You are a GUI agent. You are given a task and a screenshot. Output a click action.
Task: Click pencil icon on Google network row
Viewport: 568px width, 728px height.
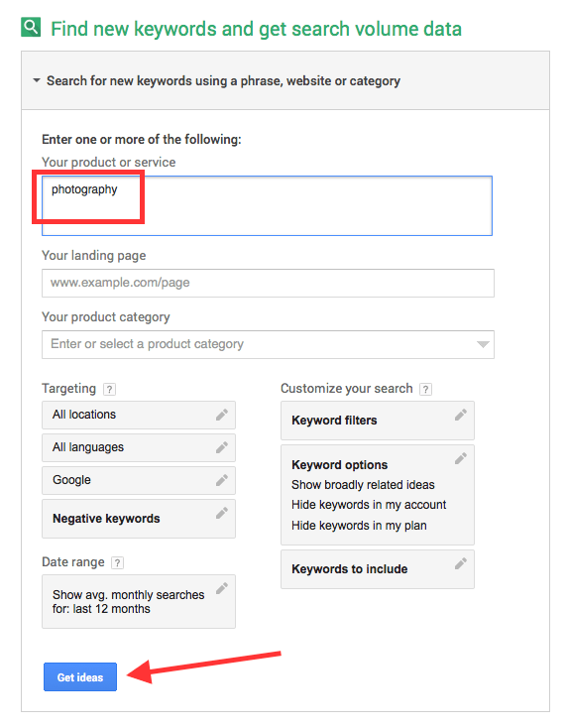pos(222,480)
